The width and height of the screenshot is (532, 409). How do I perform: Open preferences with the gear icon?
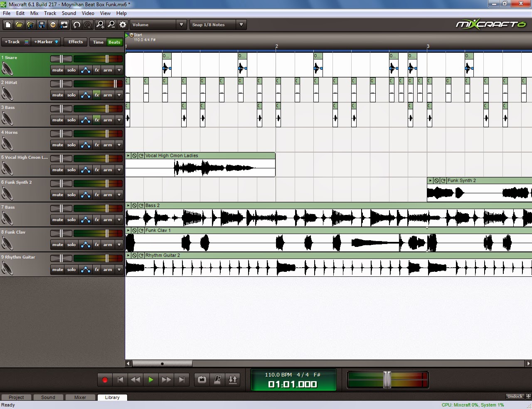[123, 25]
